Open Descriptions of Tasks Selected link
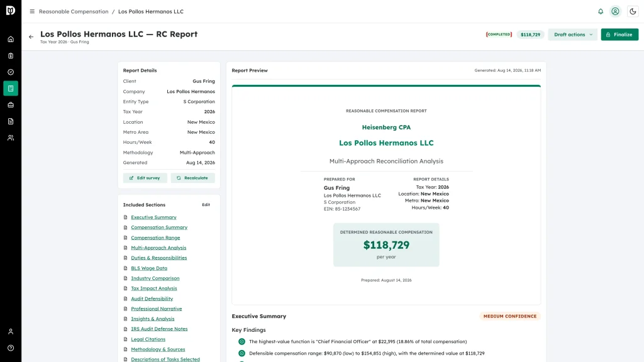 [165, 359]
